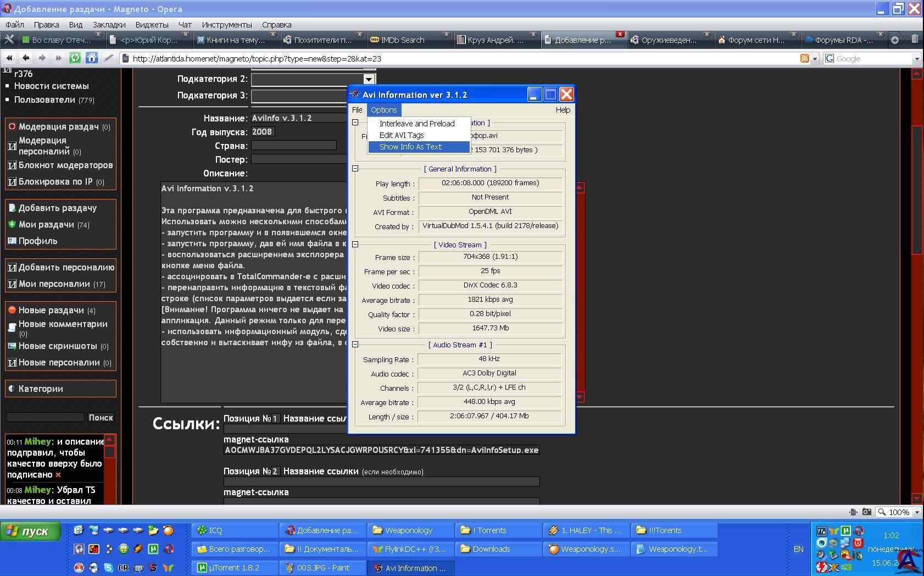The image size is (924, 576).
Task: Click the new tab plus icon
Action: [x=894, y=40]
